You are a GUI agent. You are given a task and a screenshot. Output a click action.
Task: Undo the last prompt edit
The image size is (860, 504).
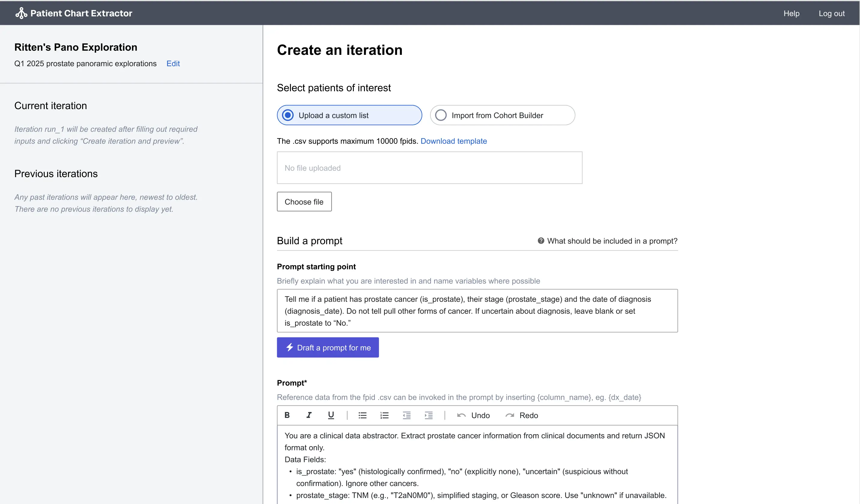[x=473, y=415]
